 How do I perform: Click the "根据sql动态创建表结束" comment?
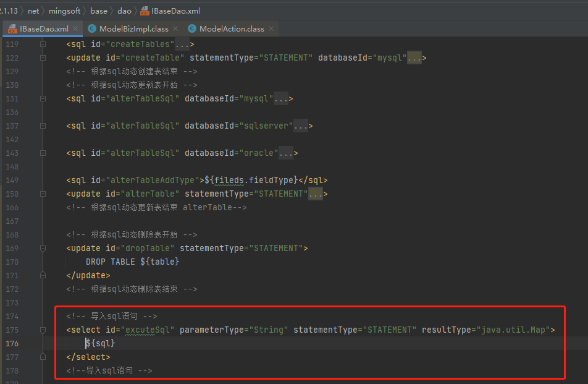click(x=132, y=71)
